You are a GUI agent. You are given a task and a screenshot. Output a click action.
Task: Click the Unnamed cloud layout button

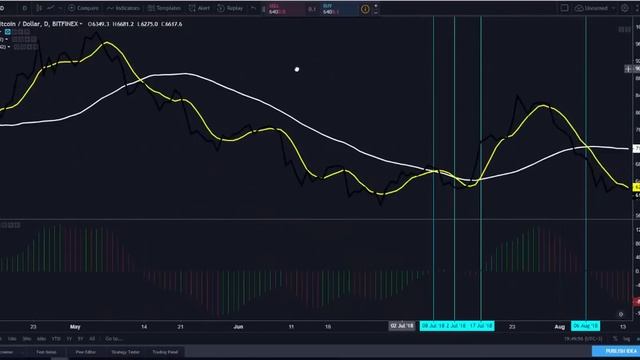591,8
